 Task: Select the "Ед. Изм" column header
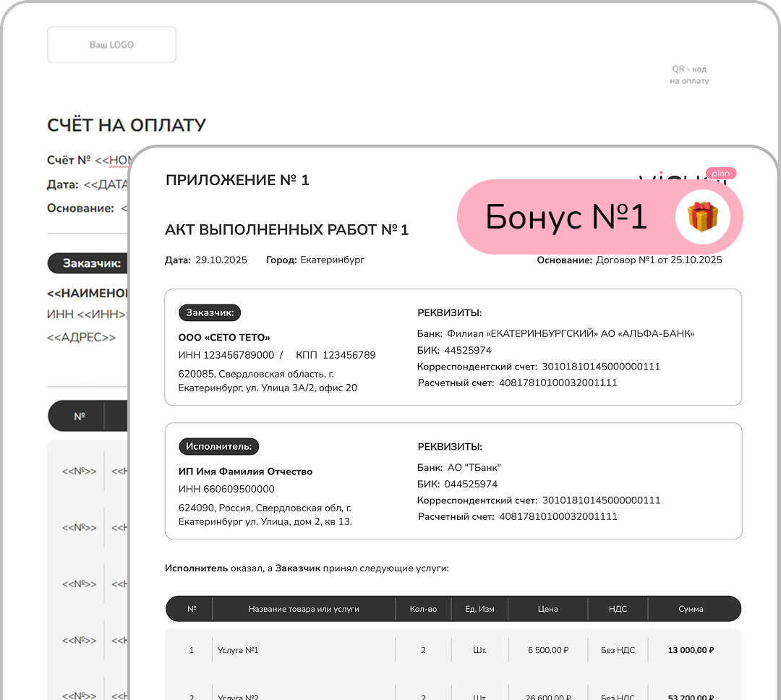[479, 609]
